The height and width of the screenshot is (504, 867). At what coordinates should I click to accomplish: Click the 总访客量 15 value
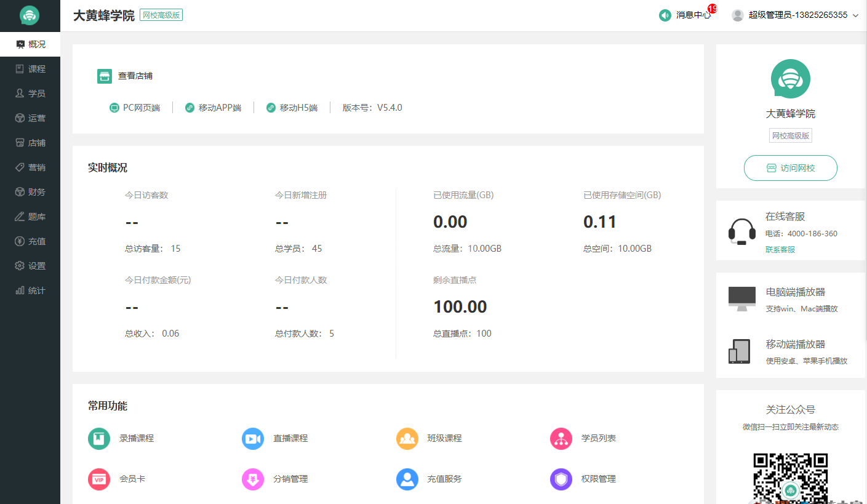pos(176,249)
